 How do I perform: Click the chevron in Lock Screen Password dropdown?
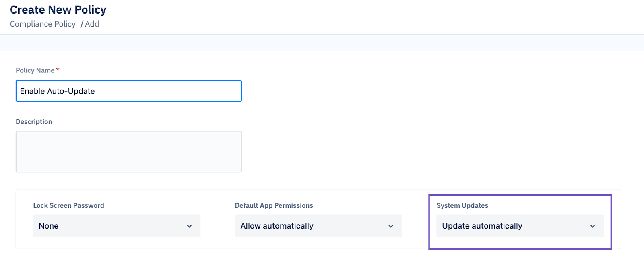click(x=189, y=226)
